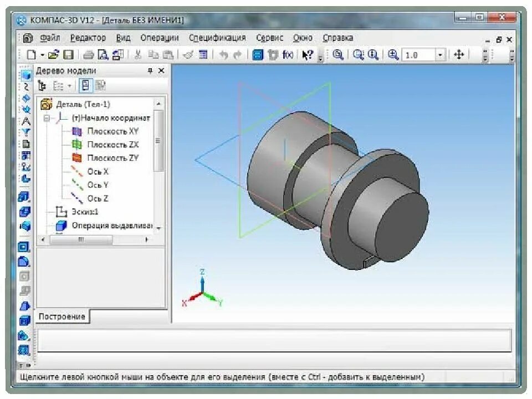
Task: Open the variables f(x) tool
Action: pos(288,55)
